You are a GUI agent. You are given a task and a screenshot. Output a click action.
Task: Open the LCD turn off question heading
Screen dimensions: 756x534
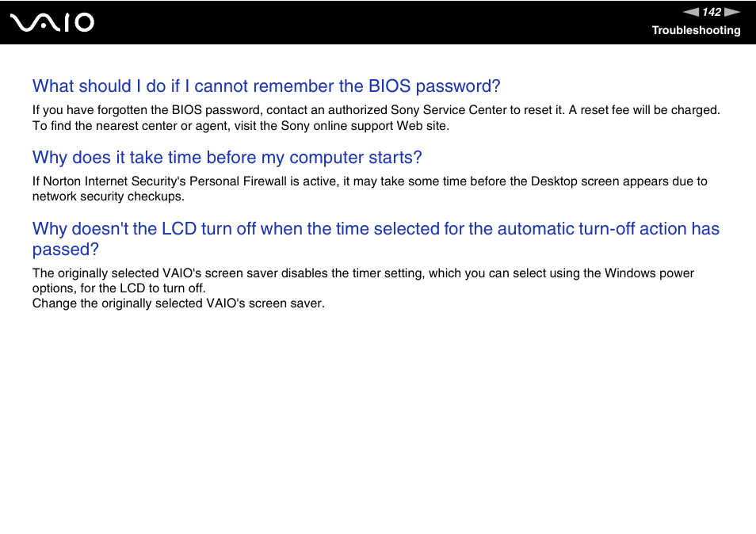coord(376,238)
